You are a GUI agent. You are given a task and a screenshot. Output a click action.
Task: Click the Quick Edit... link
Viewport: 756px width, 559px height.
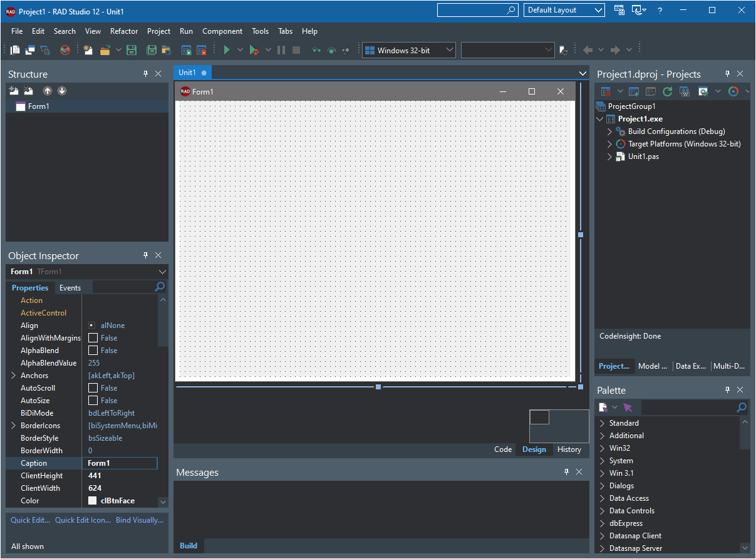30,520
